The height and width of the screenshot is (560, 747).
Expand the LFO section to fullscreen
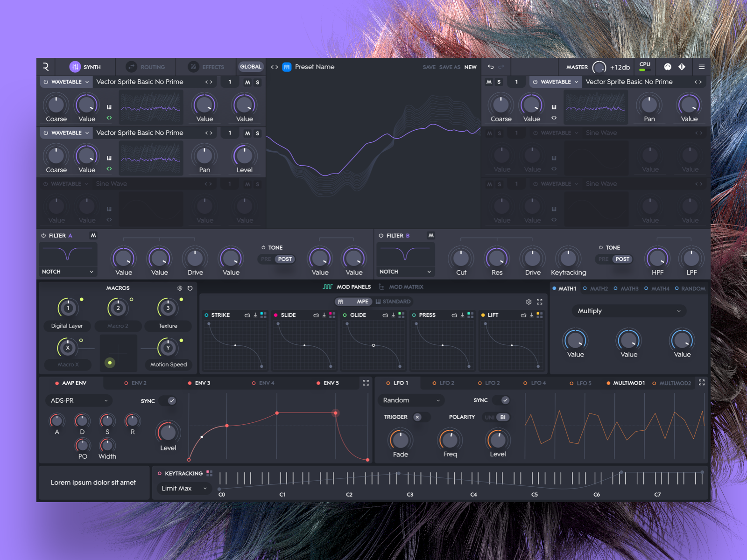702,382
